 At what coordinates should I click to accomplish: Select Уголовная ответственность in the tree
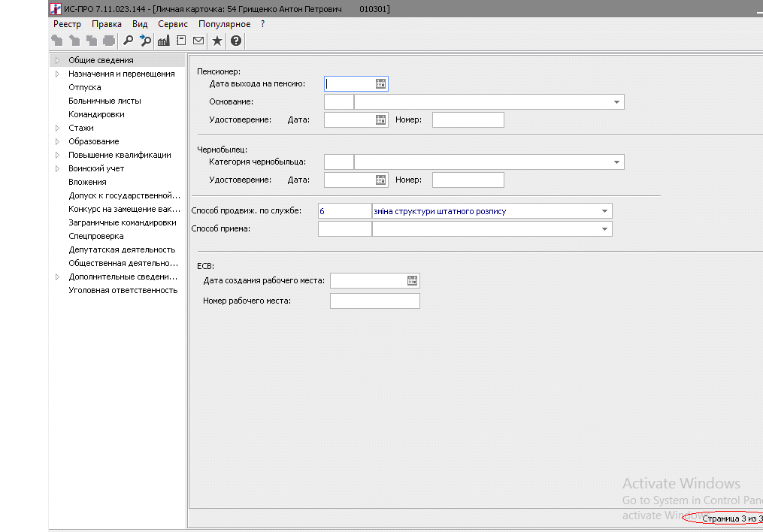pyautogui.click(x=123, y=290)
